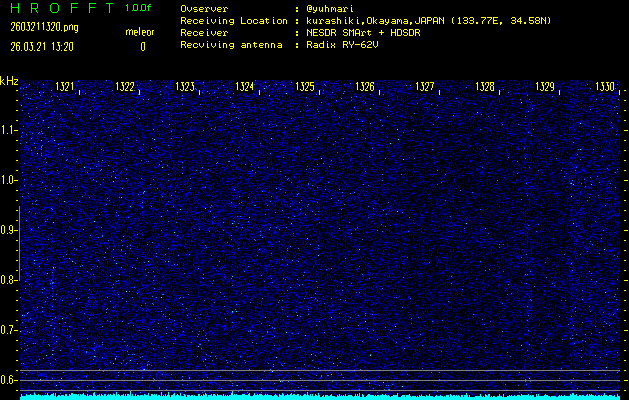The width and height of the screenshot is (629, 400).
Task: Click the 1325 time marker
Action: (305, 87)
